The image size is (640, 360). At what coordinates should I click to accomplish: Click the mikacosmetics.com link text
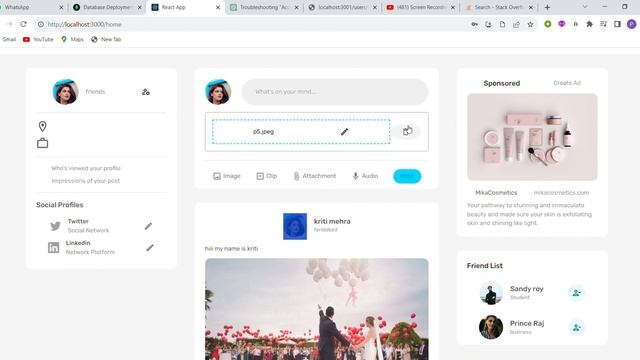561,193
